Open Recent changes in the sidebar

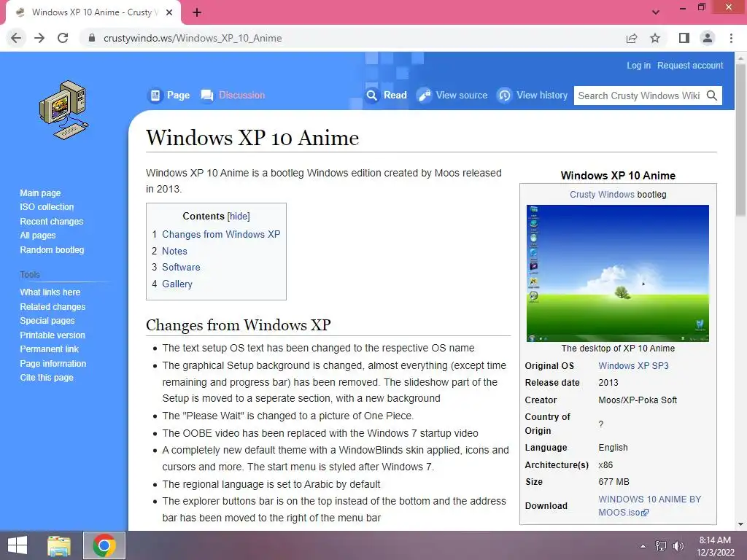coord(52,222)
